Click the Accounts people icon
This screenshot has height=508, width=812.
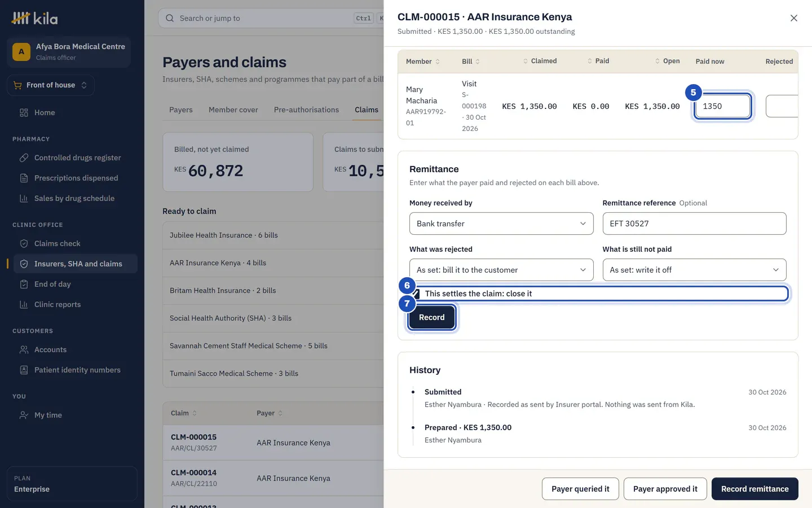(24, 349)
